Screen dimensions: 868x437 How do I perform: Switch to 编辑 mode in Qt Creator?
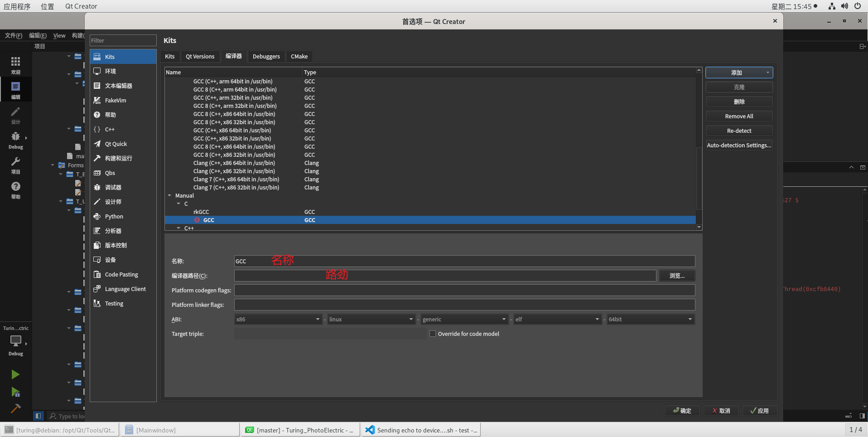[x=15, y=90]
